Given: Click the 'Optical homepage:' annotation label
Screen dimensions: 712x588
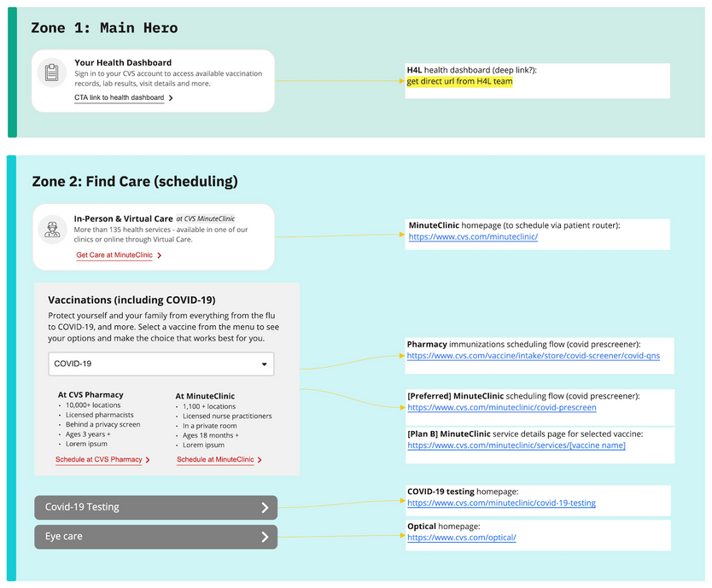Looking at the screenshot, I should click(x=444, y=527).
